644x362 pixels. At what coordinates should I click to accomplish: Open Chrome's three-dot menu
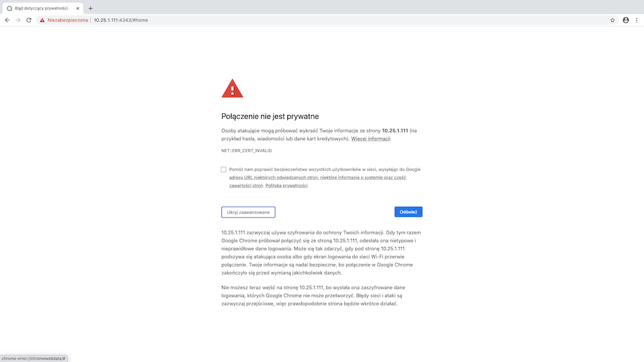pyautogui.click(x=636, y=20)
